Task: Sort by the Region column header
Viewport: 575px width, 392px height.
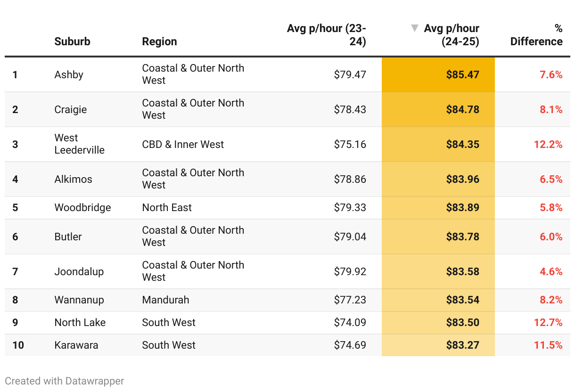Action: point(159,41)
